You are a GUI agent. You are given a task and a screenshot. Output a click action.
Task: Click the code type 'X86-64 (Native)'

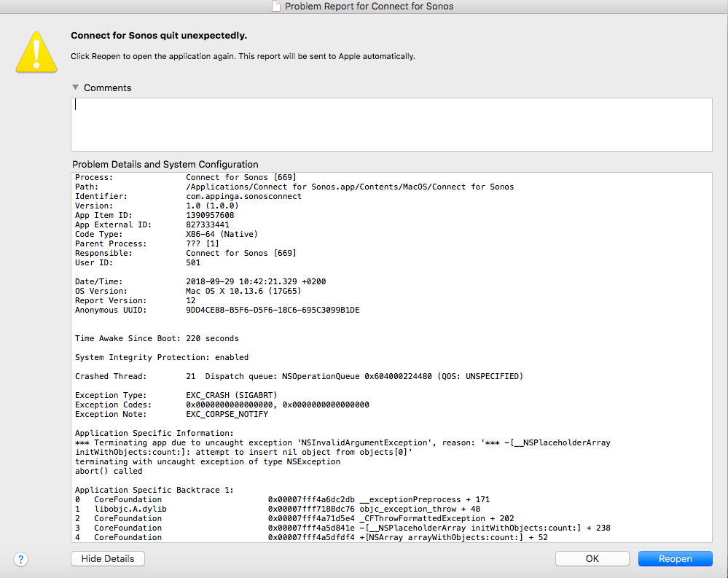pyautogui.click(x=222, y=234)
